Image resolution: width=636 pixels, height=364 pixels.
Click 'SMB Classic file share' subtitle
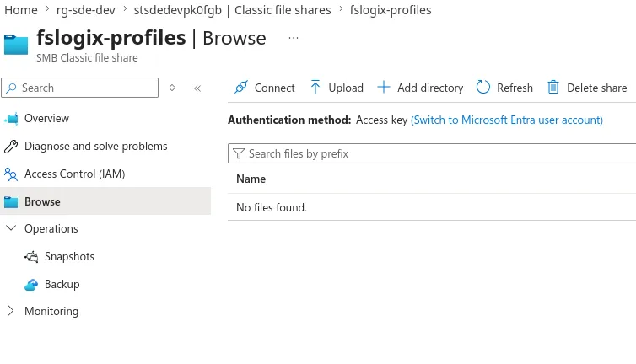coord(87,58)
